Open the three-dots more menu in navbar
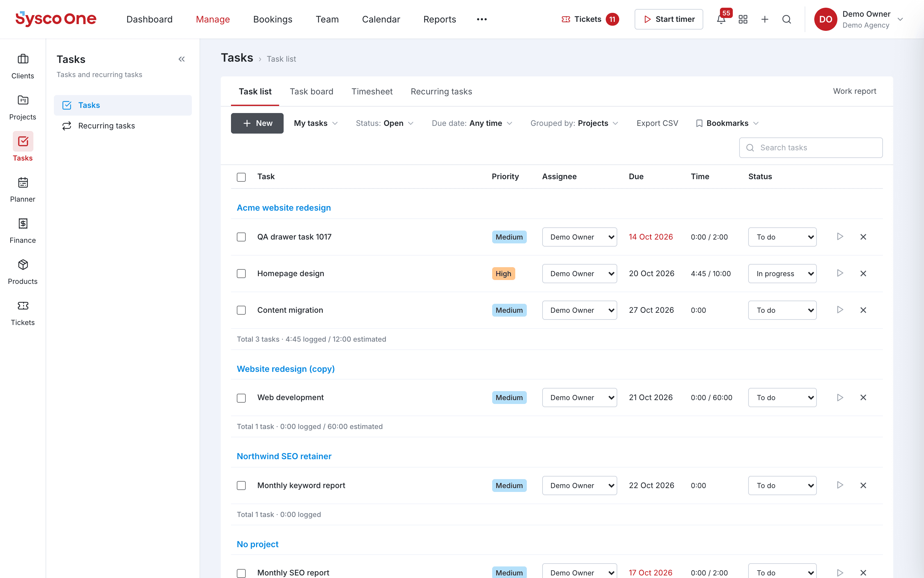The image size is (924, 578). coord(482,19)
